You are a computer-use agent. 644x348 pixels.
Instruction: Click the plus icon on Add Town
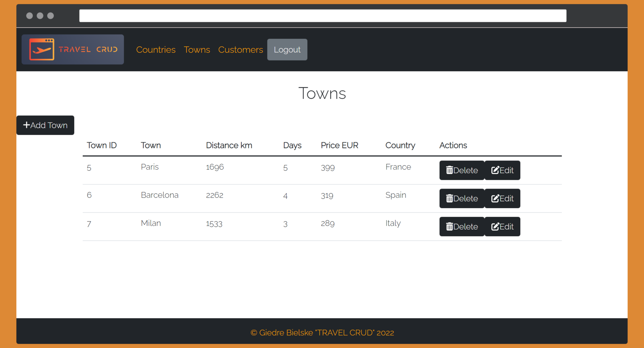click(26, 125)
